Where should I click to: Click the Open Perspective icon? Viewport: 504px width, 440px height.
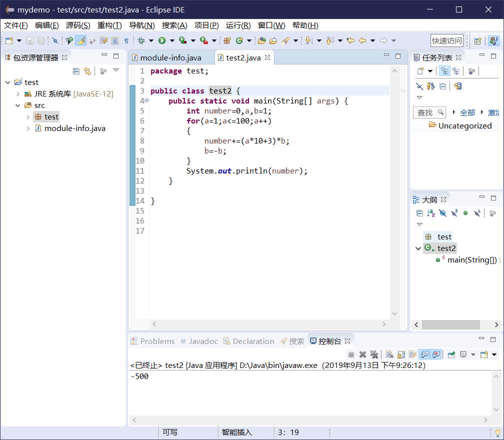point(478,41)
